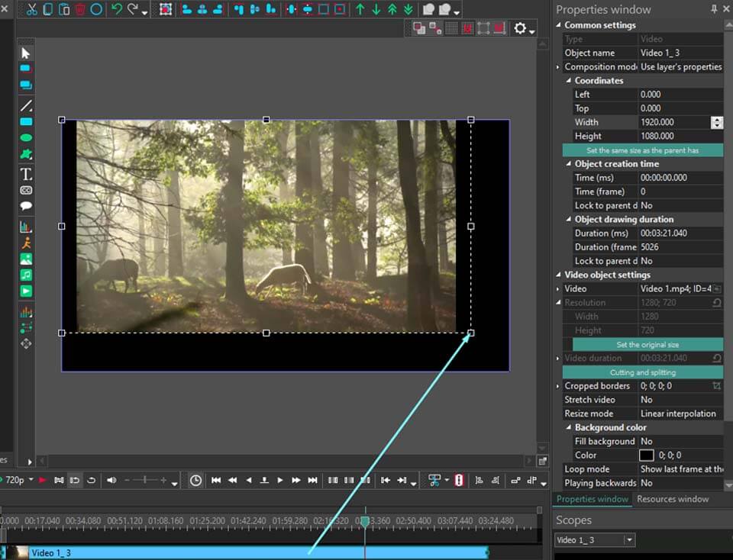Mute the preview volume speaker icon
Viewport: 733px width, 560px height.
[112, 480]
